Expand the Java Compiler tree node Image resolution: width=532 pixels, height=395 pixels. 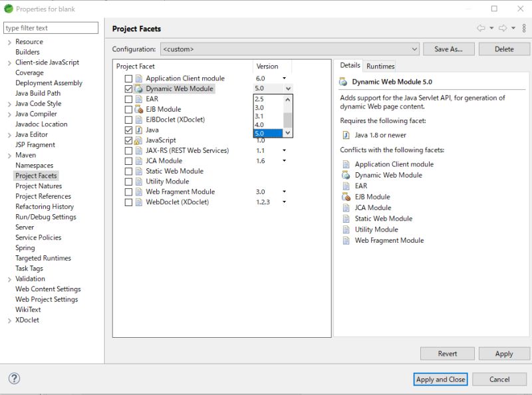(9, 114)
